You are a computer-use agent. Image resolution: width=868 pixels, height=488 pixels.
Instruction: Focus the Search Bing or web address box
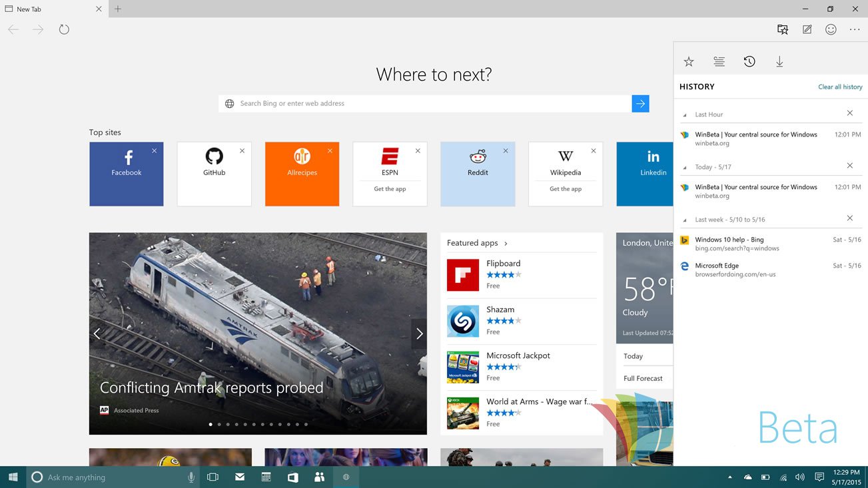tap(425, 103)
